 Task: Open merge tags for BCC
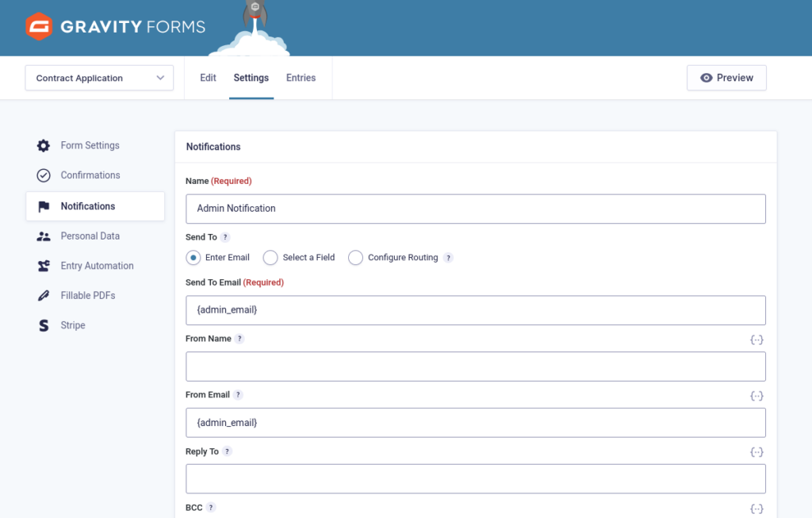756,508
